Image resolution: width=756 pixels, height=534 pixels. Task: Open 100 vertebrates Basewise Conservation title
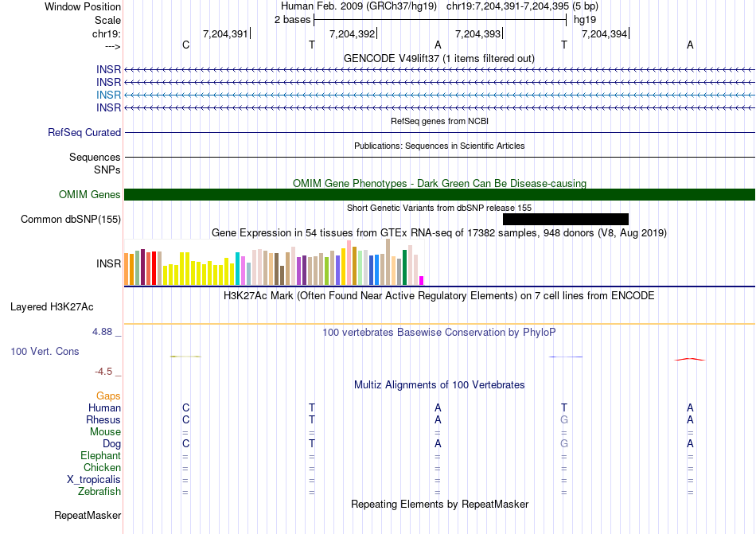click(439, 332)
